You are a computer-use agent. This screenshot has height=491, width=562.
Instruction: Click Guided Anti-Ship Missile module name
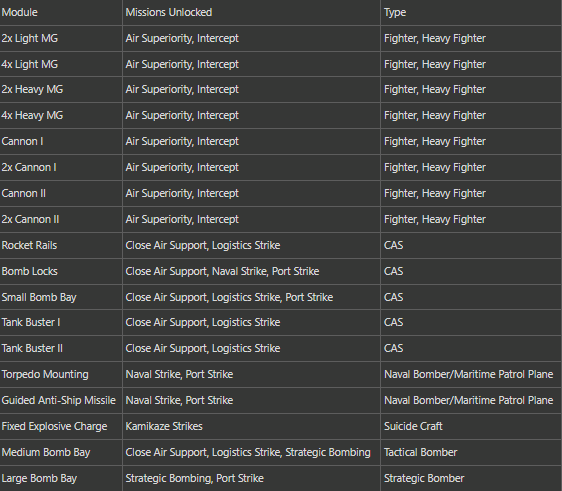pyautogui.click(x=59, y=400)
